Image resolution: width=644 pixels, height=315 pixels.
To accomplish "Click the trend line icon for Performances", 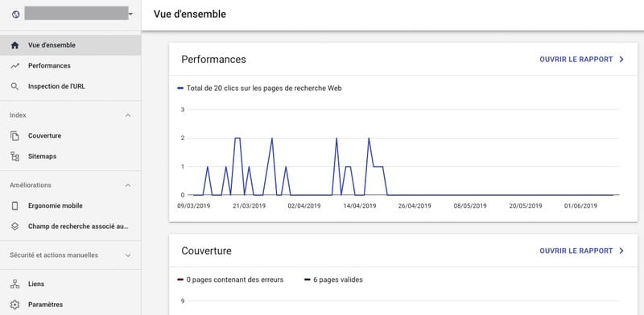I will coord(14,66).
